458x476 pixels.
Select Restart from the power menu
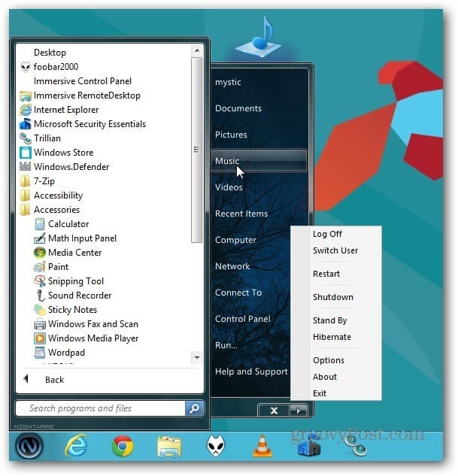click(326, 274)
